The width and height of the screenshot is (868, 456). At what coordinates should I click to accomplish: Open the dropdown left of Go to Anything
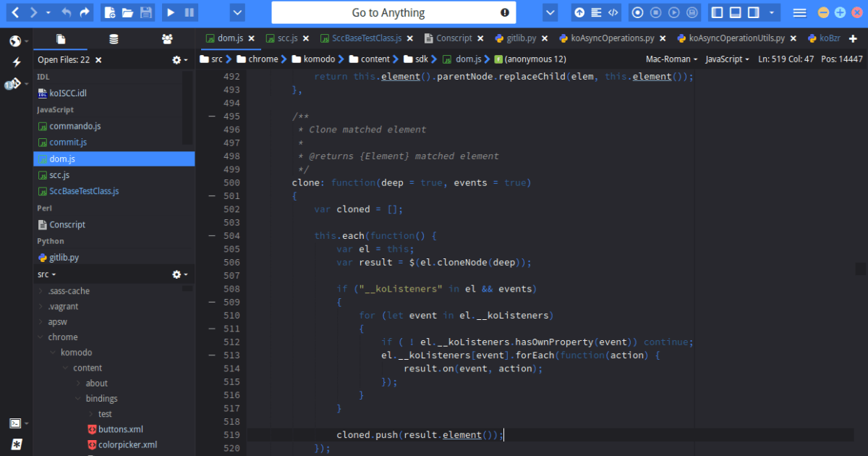[x=237, y=12]
